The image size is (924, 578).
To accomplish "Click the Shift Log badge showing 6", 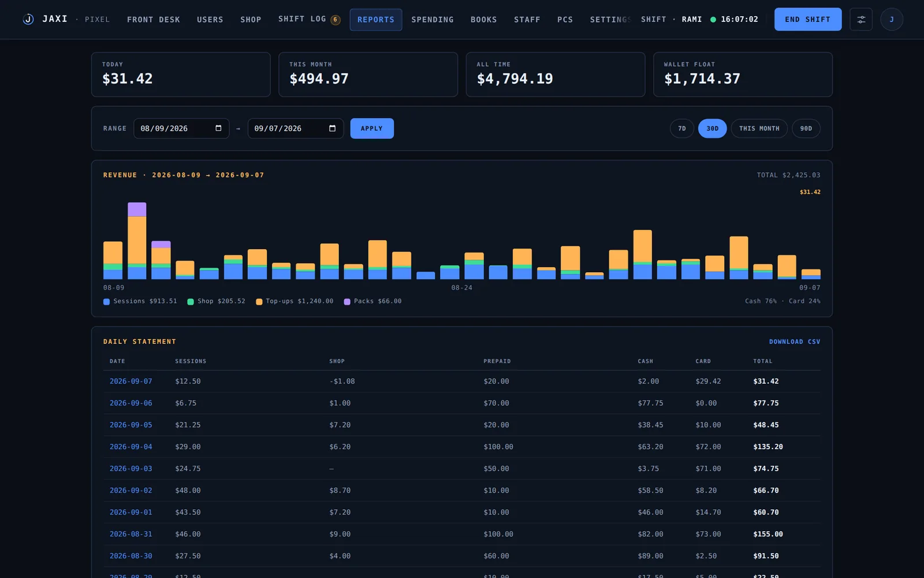I will [x=335, y=20].
